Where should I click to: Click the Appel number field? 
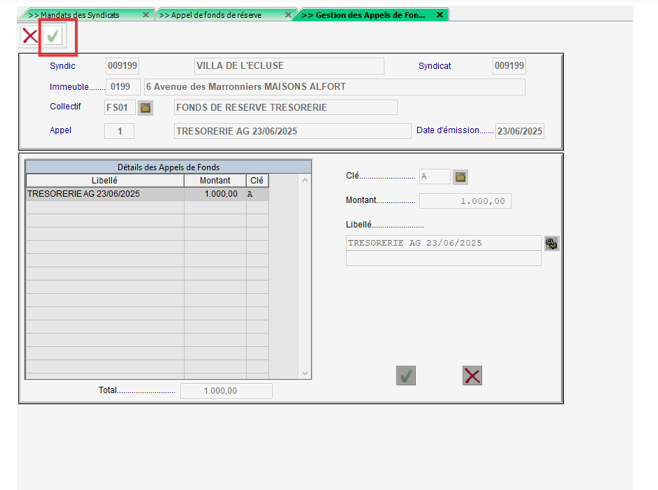coord(119,131)
